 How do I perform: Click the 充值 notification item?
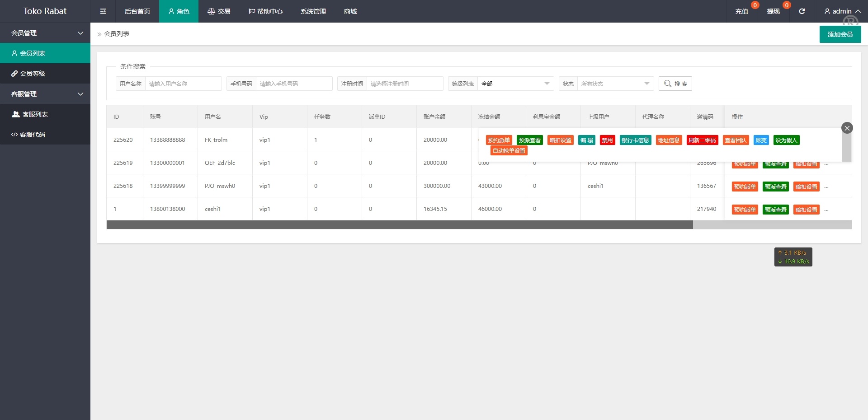point(741,11)
